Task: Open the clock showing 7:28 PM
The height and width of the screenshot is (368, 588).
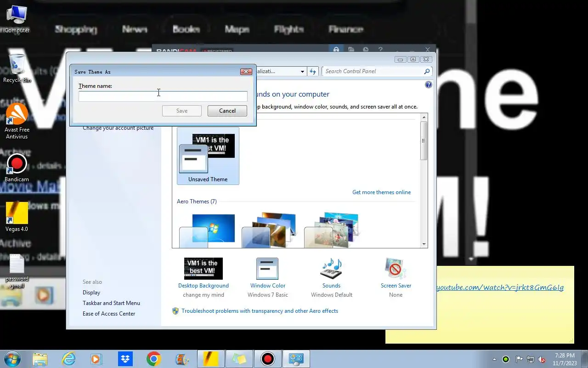Action: 565,359
